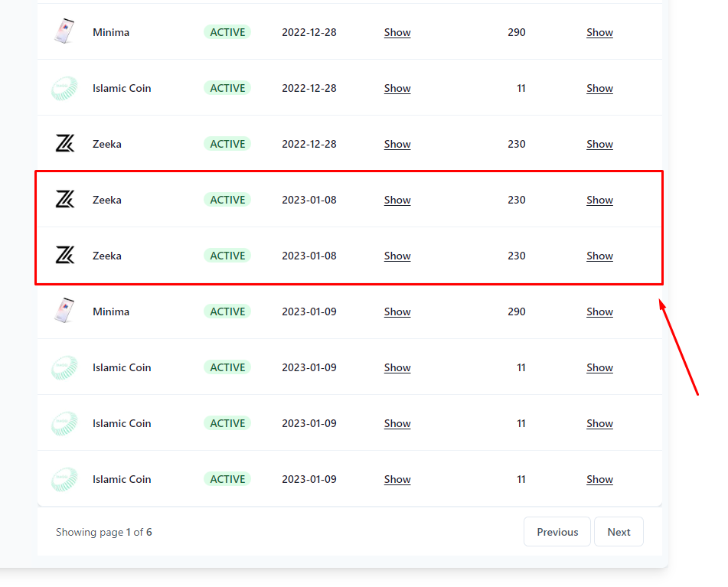The width and height of the screenshot is (728, 587).
Task: Click the 2022-12-28 date in the Minima row
Action: tap(309, 32)
